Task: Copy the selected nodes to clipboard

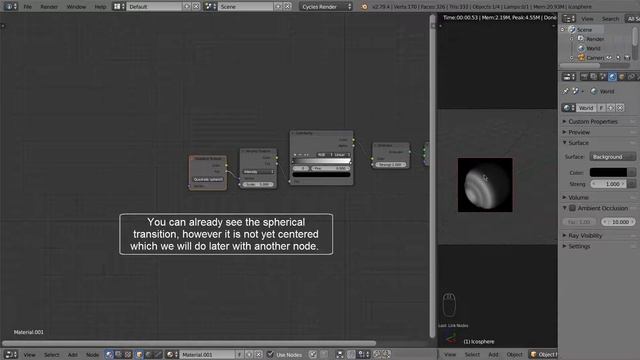Action: point(377,355)
